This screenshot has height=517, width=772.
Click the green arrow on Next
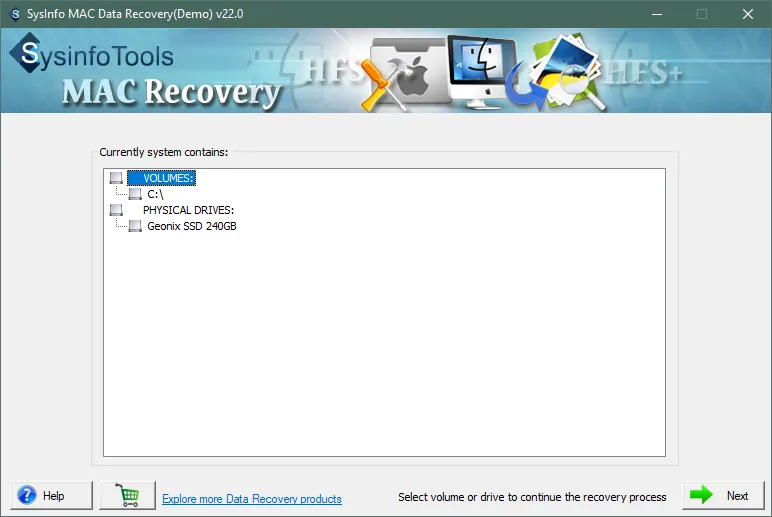701,495
